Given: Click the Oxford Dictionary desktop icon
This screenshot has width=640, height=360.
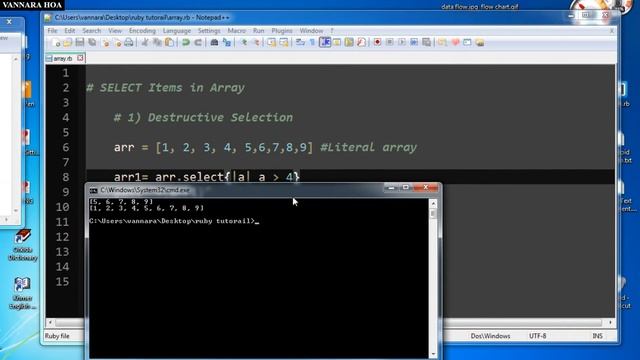Looking at the screenshot, I should (x=23, y=245).
